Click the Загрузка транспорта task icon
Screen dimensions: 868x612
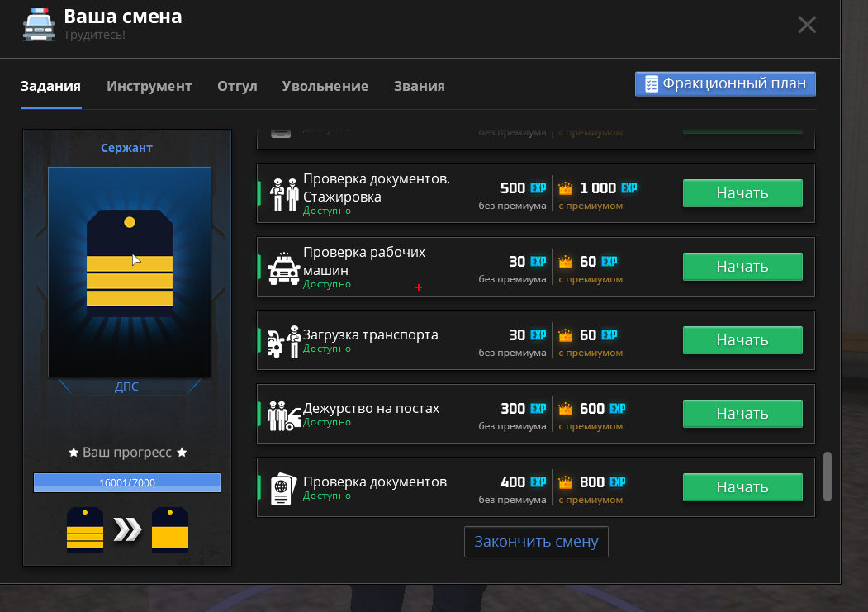pos(283,341)
